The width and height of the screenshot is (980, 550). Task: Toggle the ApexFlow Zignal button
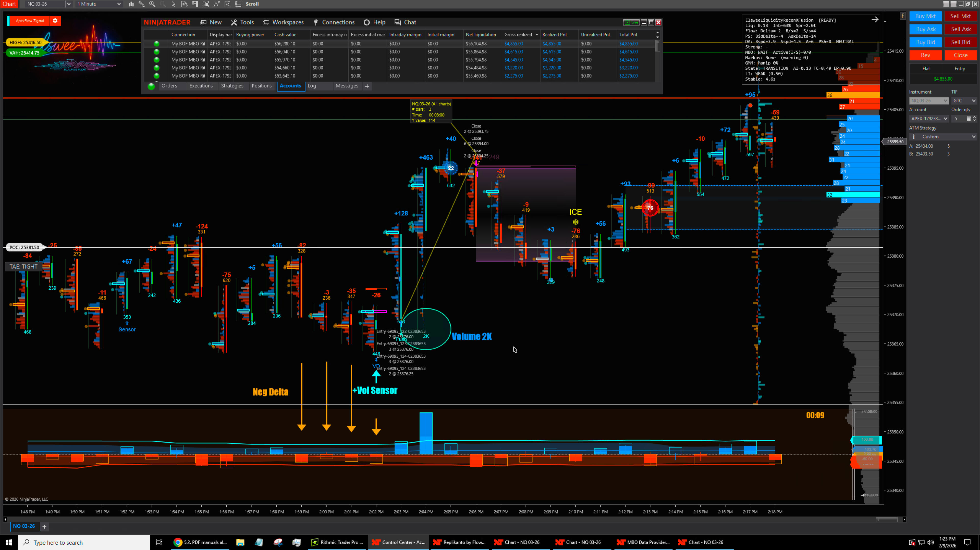pyautogui.click(x=30, y=20)
